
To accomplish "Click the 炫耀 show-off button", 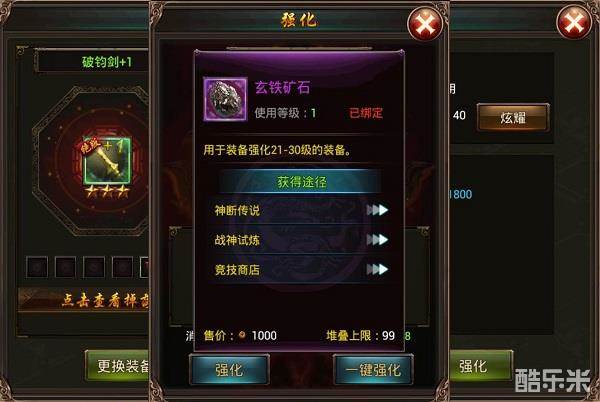I will coord(513,118).
